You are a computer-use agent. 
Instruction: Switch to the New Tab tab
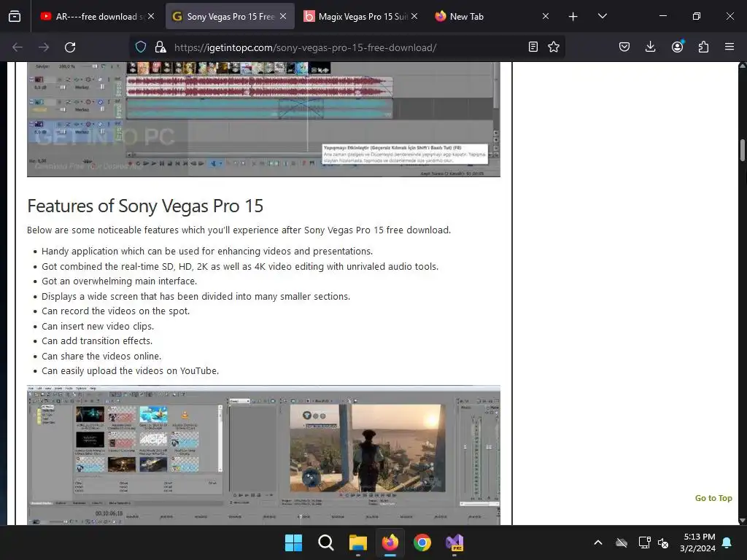click(492, 16)
